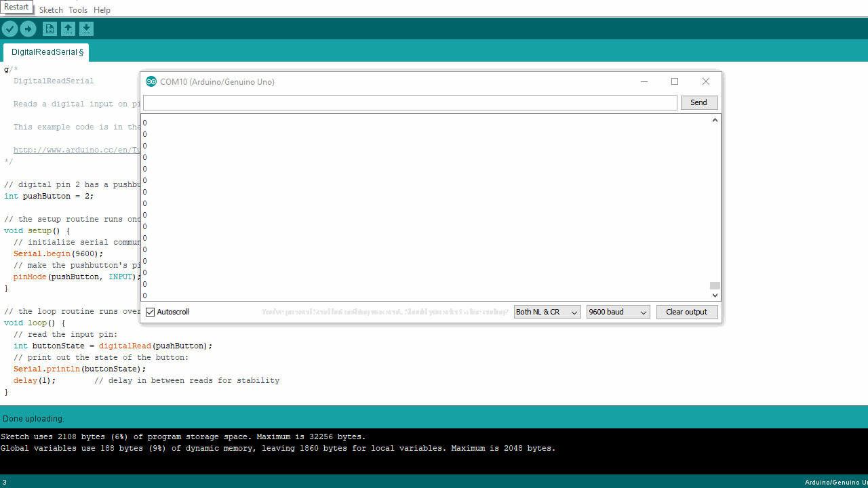Click the 'int pushButton = 2;' code line
This screenshot has width=868, height=488.
(49, 197)
